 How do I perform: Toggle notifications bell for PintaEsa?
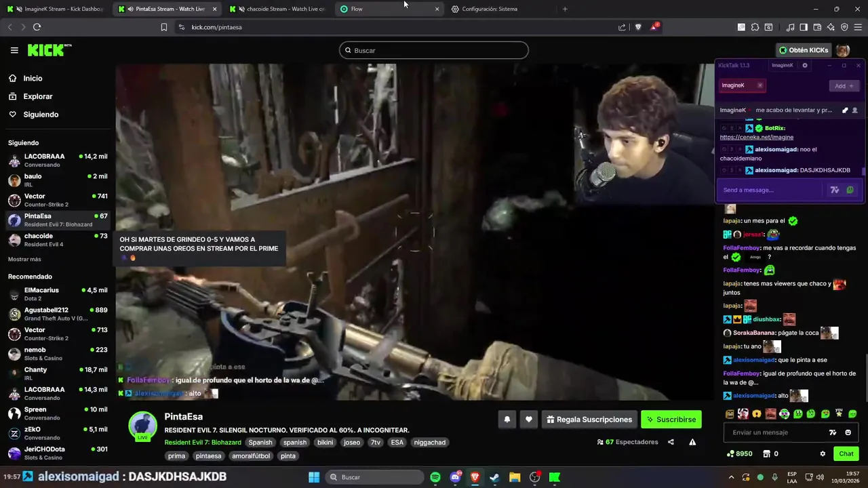(507, 420)
